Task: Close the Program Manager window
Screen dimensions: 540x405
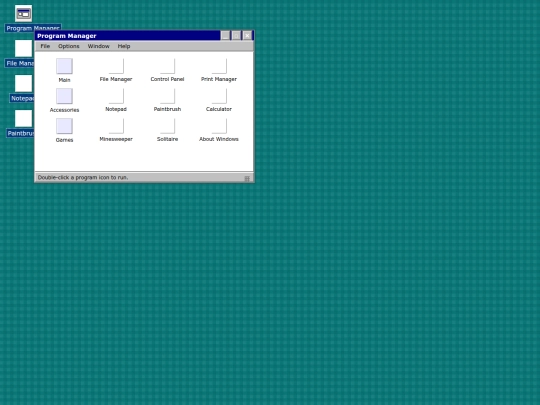Action: (x=247, y=35)
